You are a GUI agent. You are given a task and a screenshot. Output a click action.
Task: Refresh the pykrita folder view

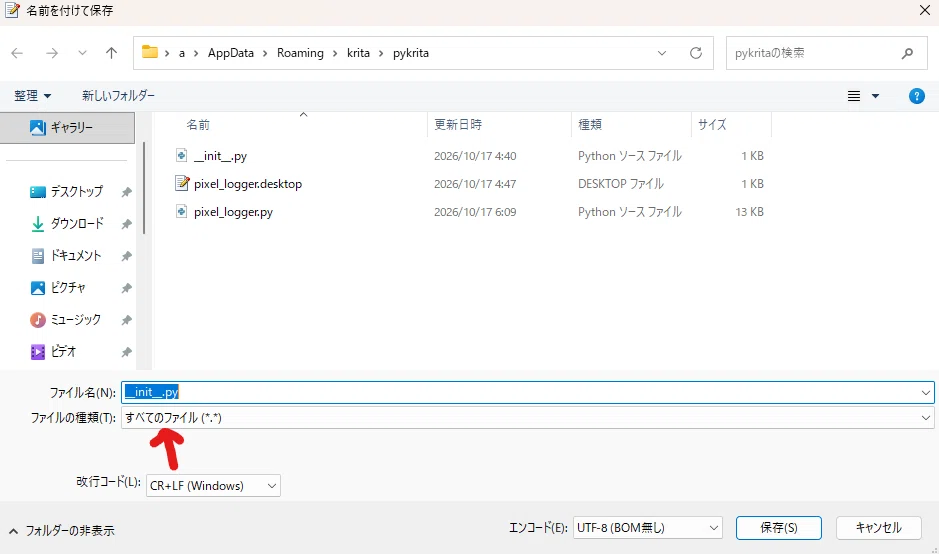(696, 53)
